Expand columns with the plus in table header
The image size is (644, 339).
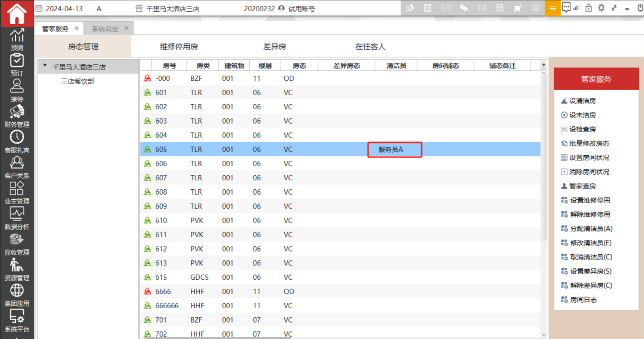[x=544, y=65]
